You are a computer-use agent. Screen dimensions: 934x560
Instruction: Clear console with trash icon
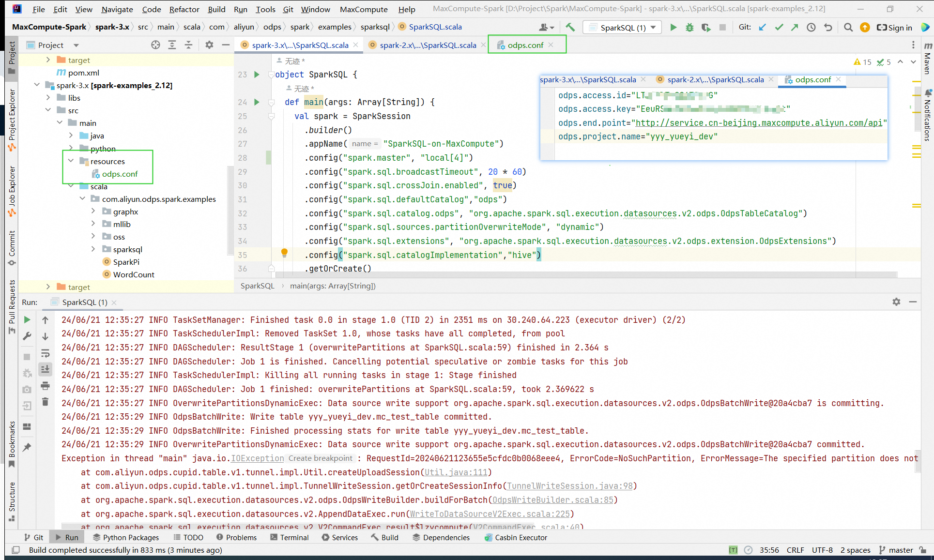[45, 402]
